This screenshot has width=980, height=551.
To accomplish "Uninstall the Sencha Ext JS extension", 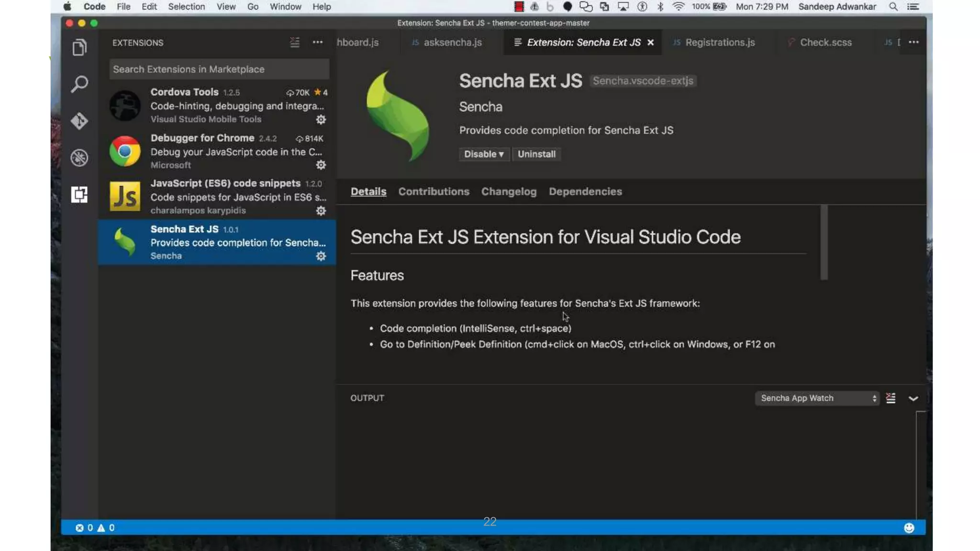I will 536,154.
